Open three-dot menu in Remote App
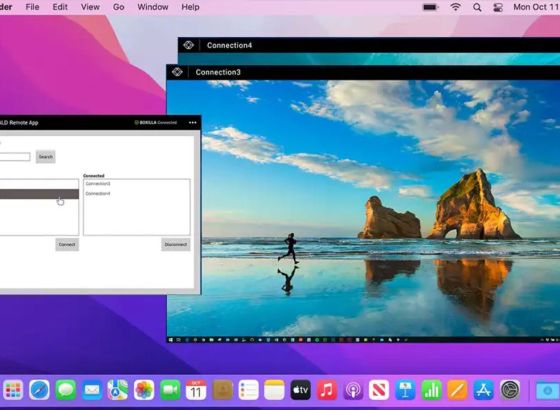The image size is (560, 410). coord(192,122)
